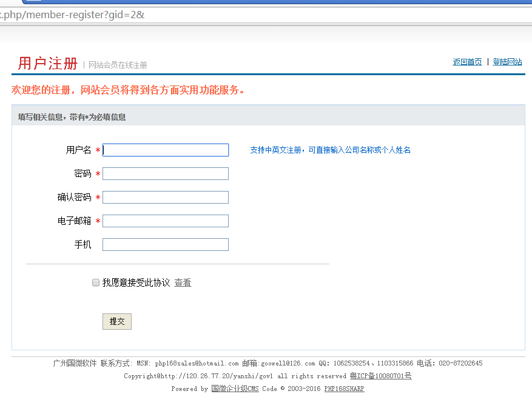
Task: Click the registration hint 支持中英文注册 text
Action: [275, 150]
